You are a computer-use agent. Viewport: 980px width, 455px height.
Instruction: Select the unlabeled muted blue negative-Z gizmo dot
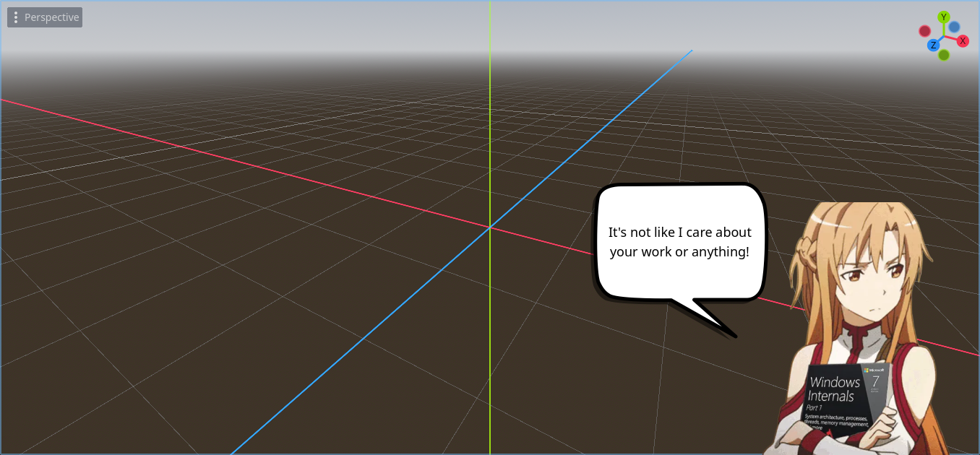click(954, 27)
